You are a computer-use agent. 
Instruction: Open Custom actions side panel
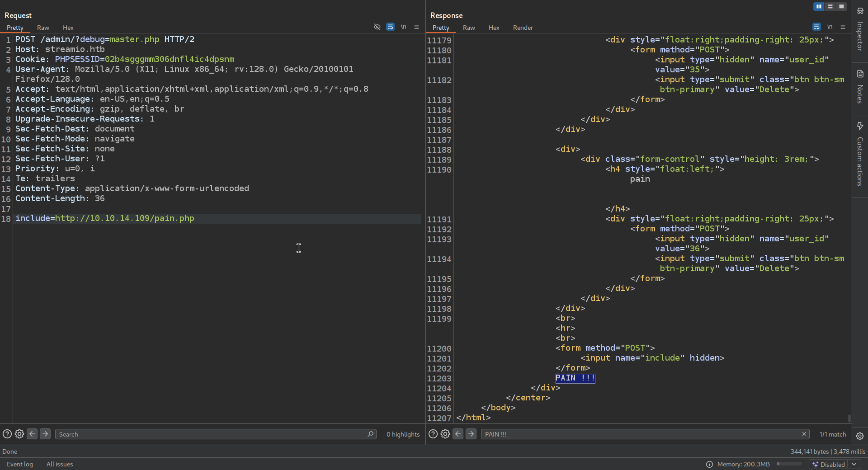coord(860,154)
